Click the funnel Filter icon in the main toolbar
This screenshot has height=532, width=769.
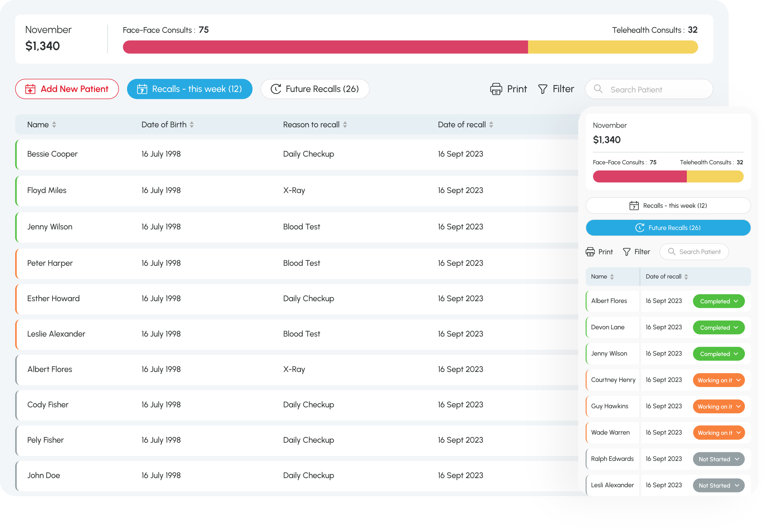coord(542,89)
